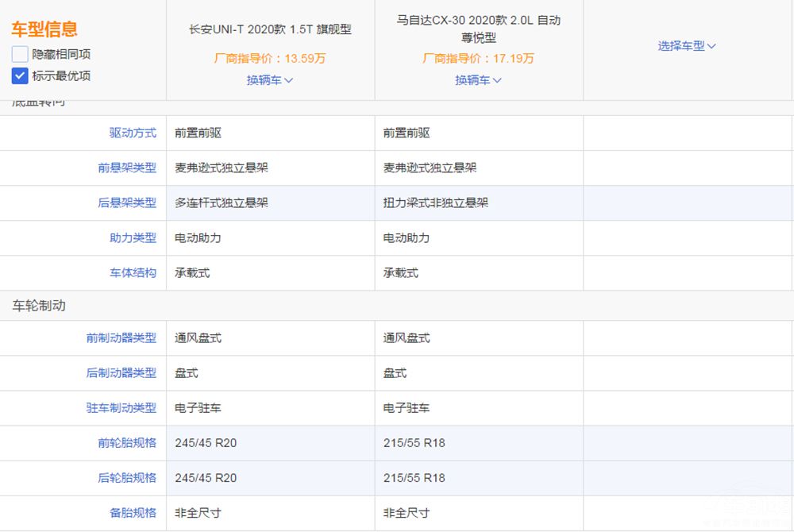Click the 车型信息 heading

coord(44,30)
